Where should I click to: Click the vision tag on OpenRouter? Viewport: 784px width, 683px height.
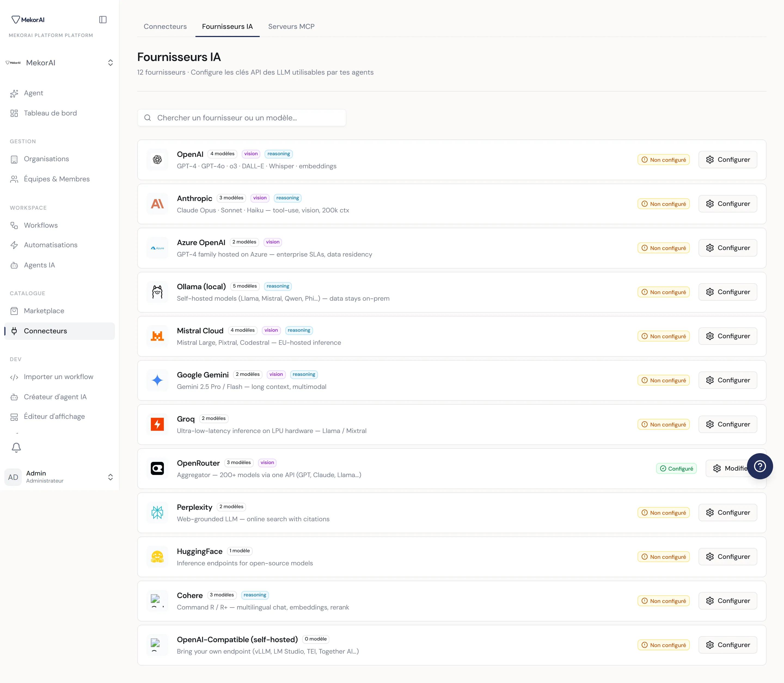coord(267,463)
